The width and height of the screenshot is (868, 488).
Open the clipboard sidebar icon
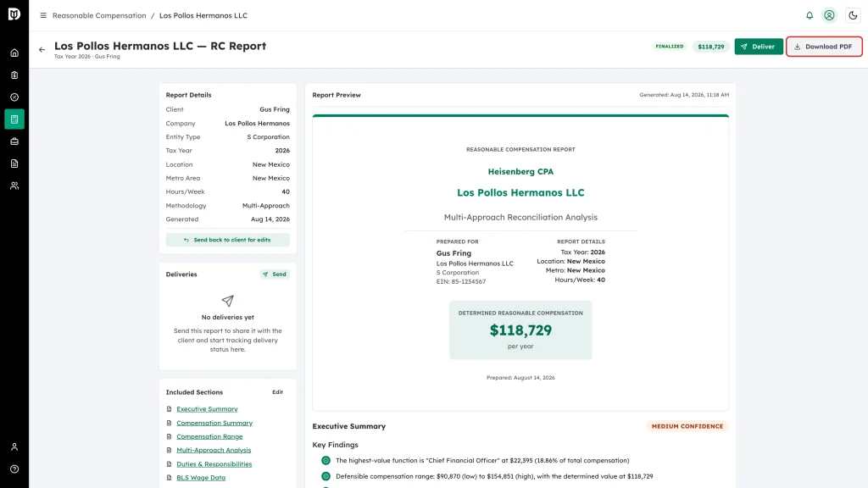point(14,75)
